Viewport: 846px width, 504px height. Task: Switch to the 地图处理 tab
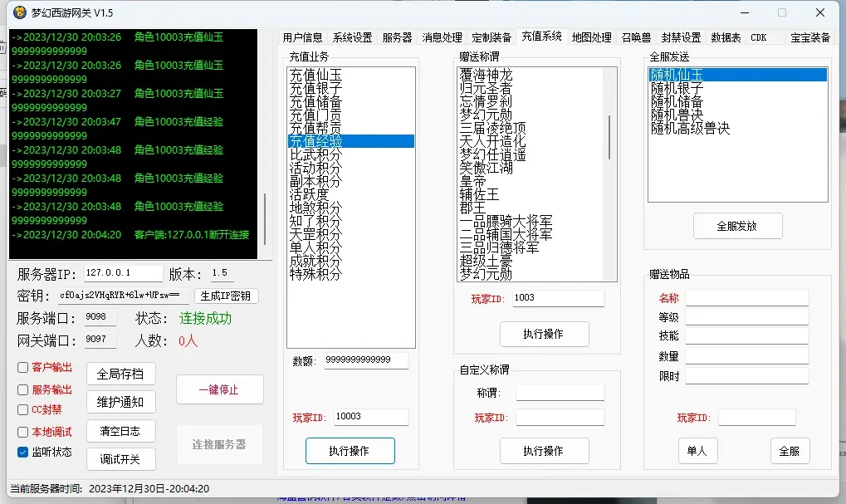point(591,37)
